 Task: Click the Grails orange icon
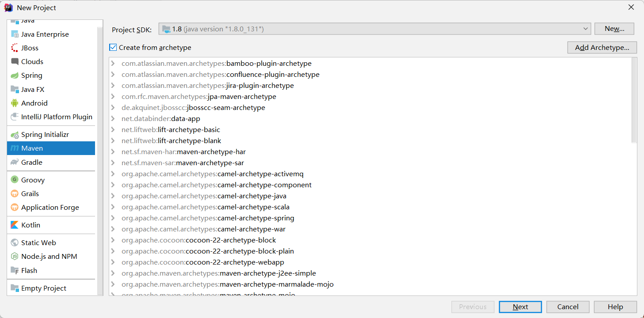tap(15, 193)
